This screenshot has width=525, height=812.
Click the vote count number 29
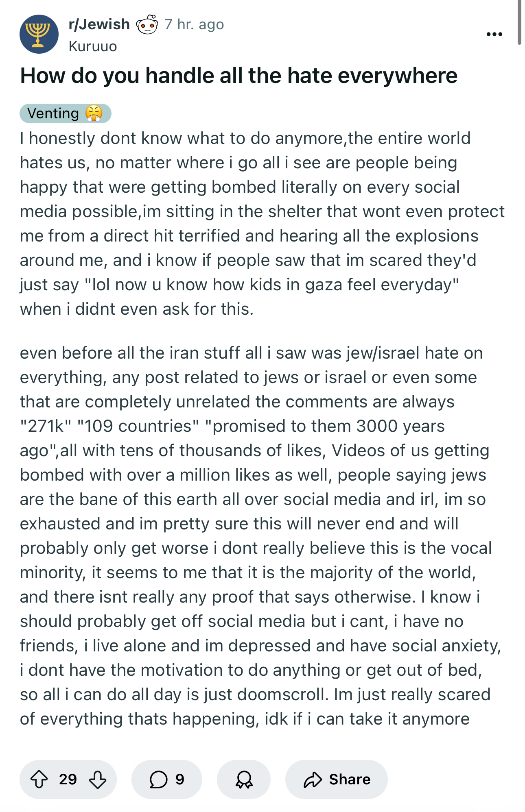pyautogui.click(x=68, y=779)
